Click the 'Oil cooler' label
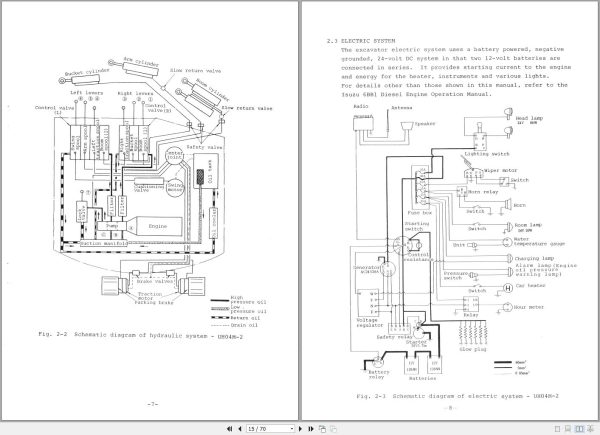 214,223
